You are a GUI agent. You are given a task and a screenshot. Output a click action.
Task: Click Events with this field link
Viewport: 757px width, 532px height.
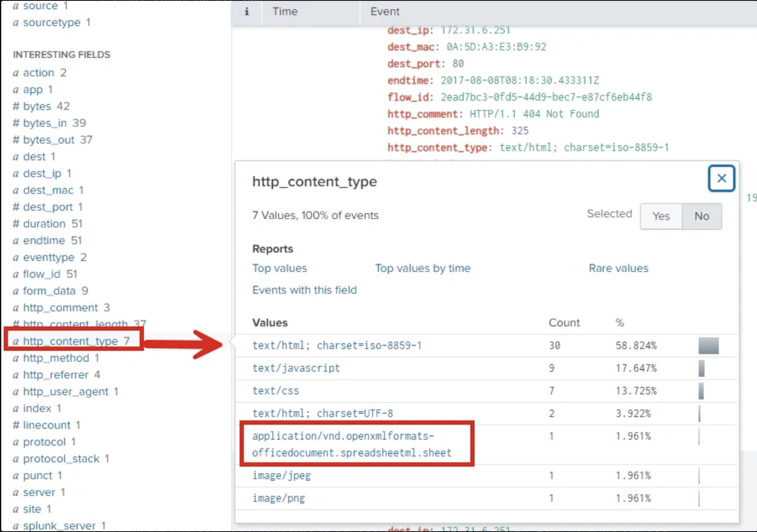point(304,290)
